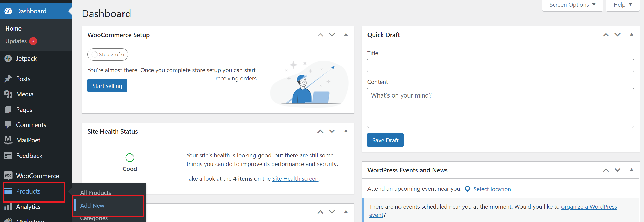Choose Add New in Products flyout
This screenshot has height=222, width=644.
click(x=92, y=206)
